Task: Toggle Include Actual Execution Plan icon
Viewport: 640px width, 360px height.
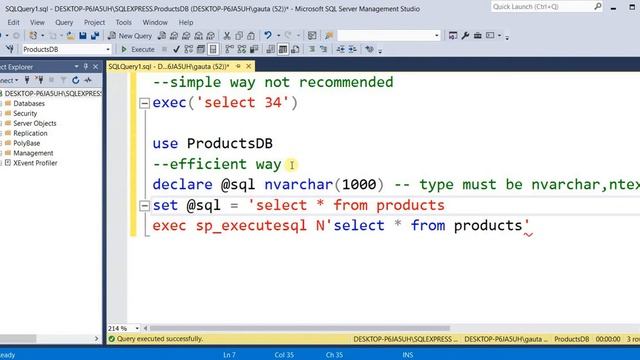Action: (229, 49)
